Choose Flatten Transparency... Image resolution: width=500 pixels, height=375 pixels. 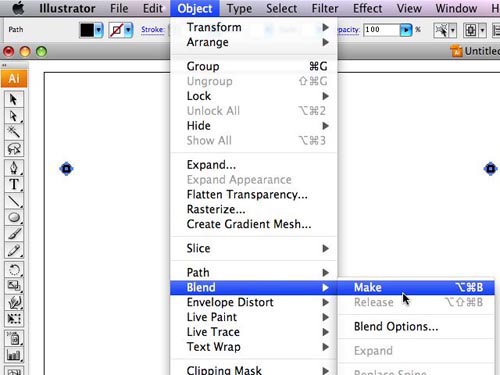[x=254, y=194]
